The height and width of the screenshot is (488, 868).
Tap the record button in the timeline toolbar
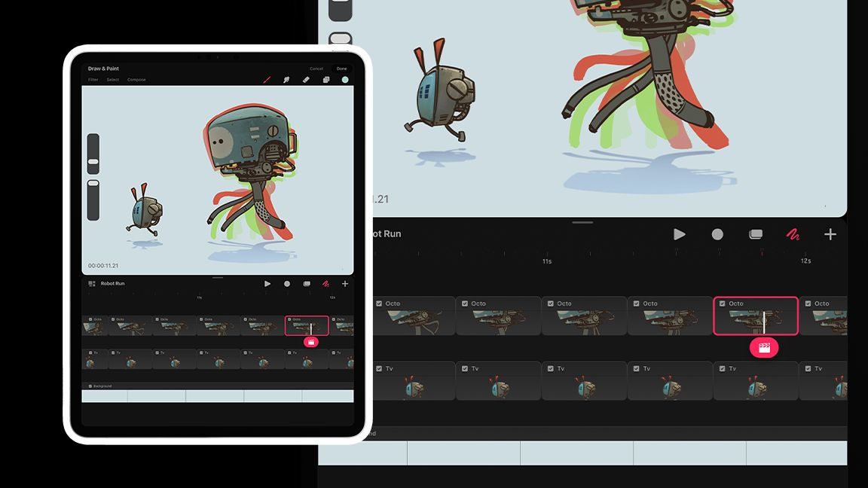tap(287, 284)
